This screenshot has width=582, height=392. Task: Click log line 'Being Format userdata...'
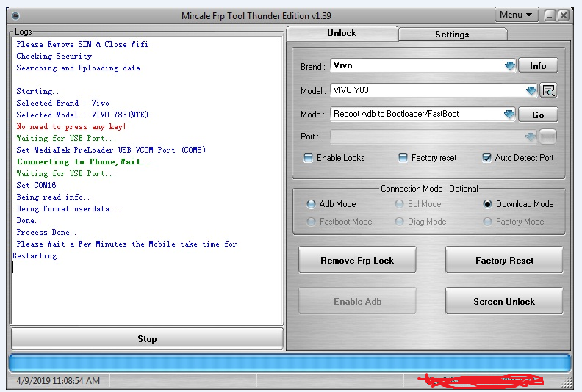point(68,208)
